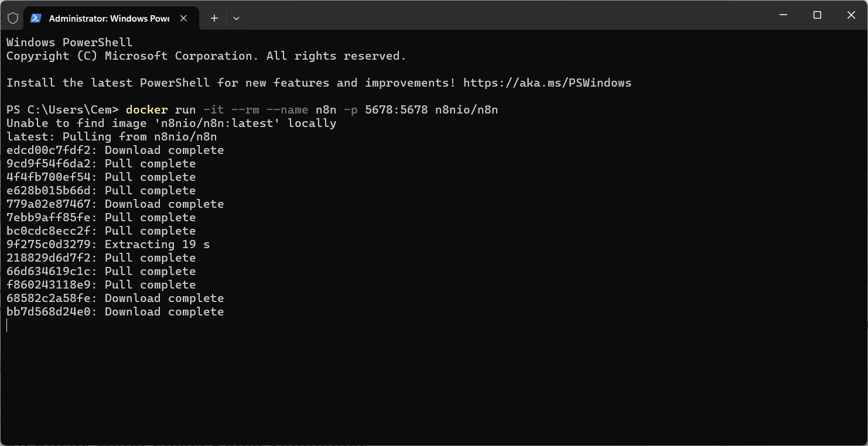Close the Administrator PowerShell tab

[x=183, y=18]
